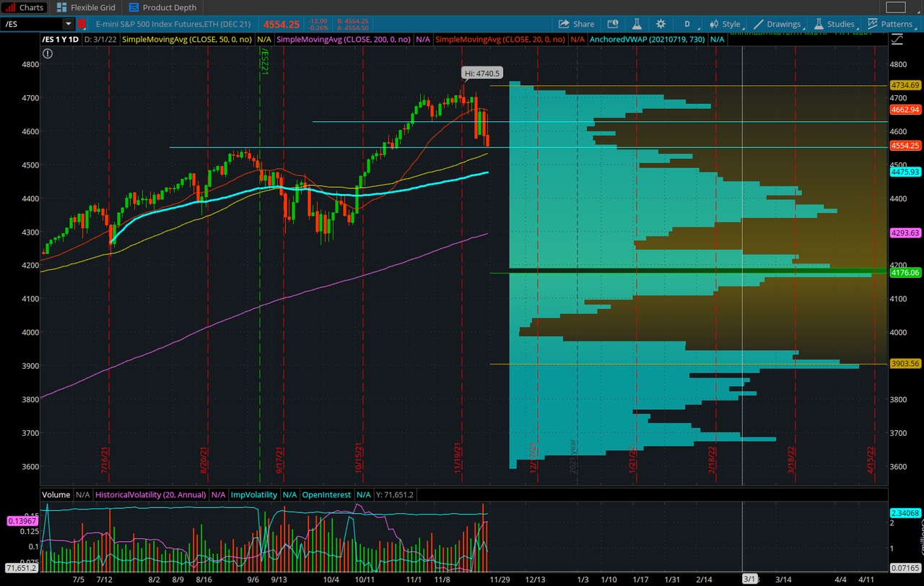Viewport: 924px width, 586px height.
Task: Click the /ES symbol input field
Action: click(32, 24)
